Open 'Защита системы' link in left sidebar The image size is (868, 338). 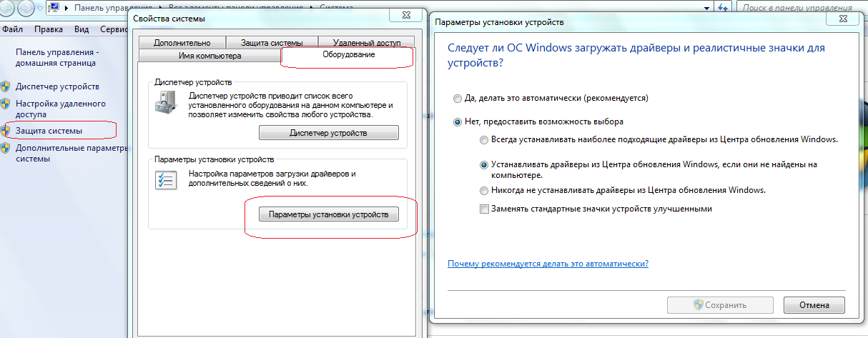[49, 131]
